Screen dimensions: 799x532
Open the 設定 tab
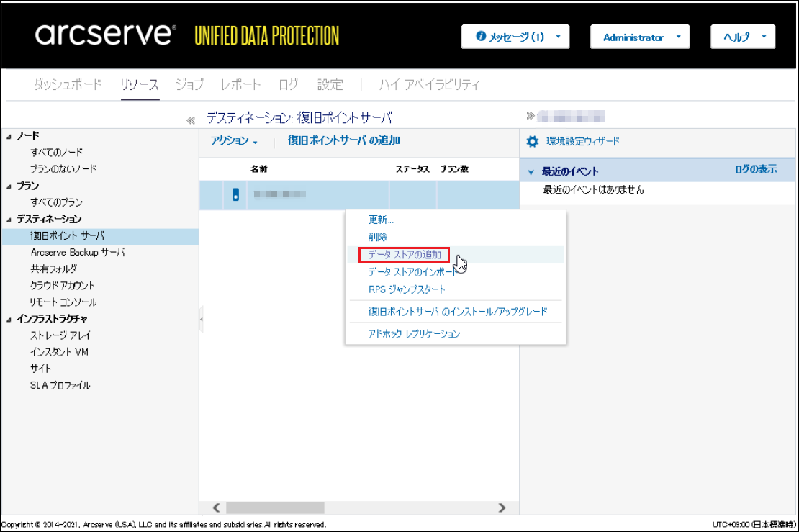[330, 84]
